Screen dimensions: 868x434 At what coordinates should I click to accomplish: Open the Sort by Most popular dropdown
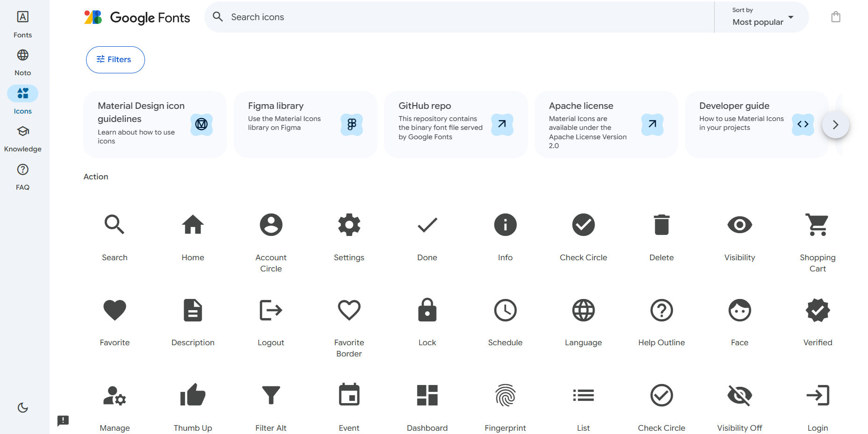[762, 17]
